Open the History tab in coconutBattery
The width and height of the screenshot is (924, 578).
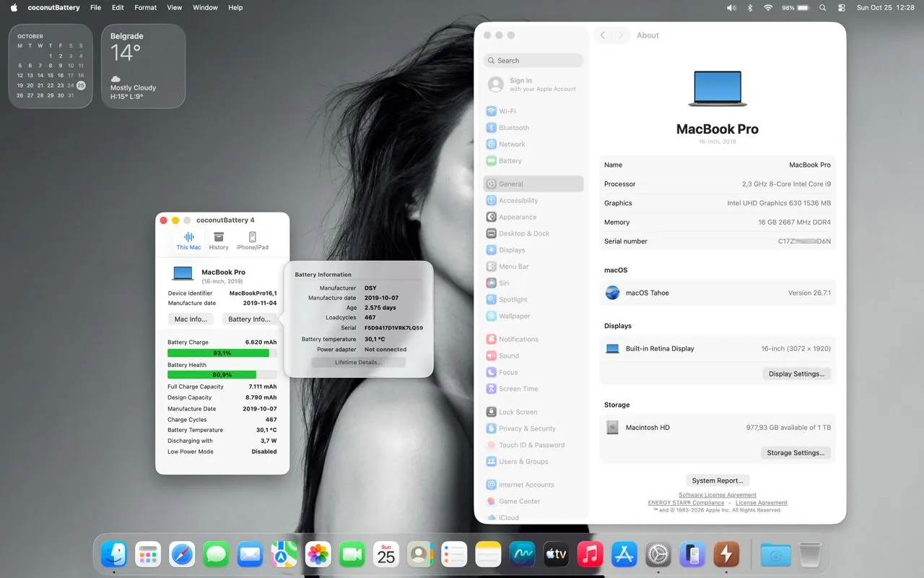(x=219, y=241)
